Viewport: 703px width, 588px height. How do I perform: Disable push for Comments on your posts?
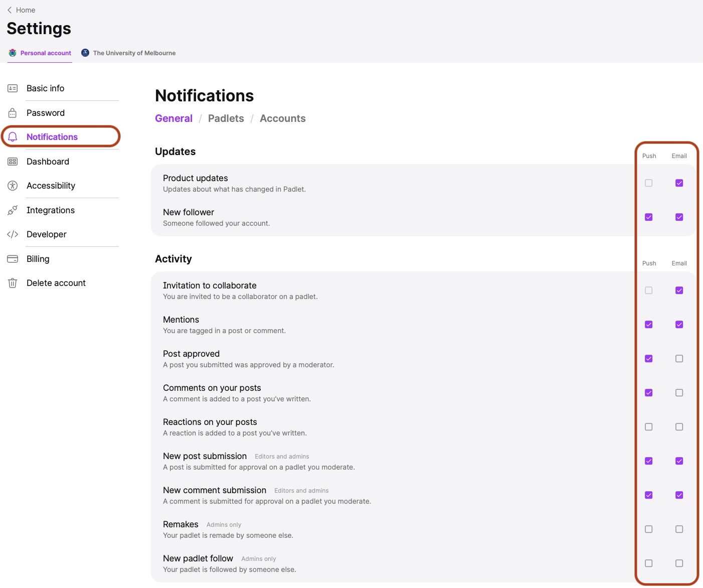coord(649,393)
